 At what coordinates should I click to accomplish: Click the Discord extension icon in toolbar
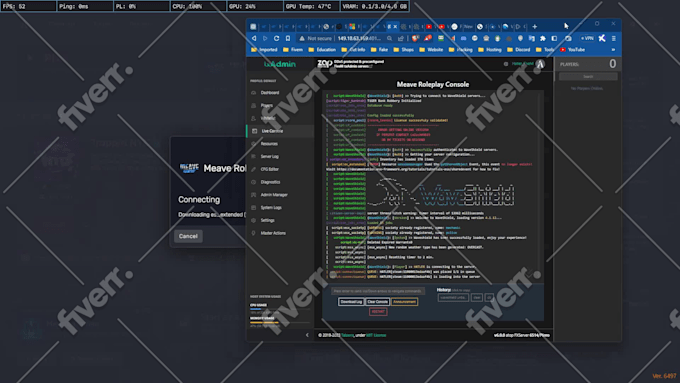click(463, 38)
